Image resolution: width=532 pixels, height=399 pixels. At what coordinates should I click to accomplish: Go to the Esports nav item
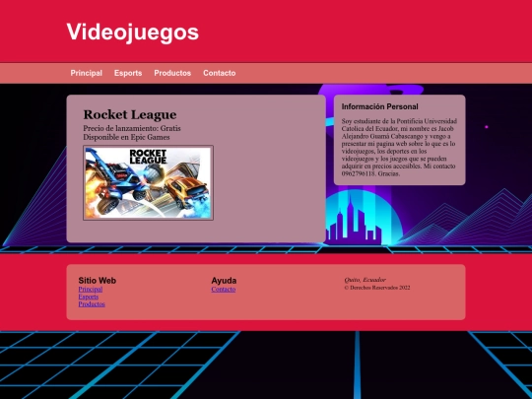point(128,73)
